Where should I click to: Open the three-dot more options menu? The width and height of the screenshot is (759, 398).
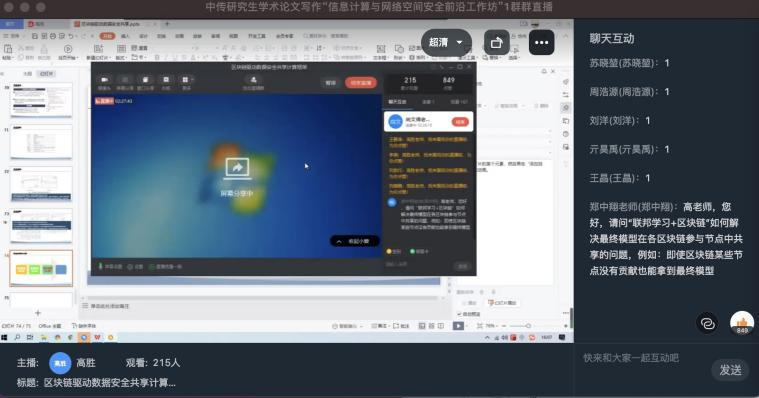(541, 43)
